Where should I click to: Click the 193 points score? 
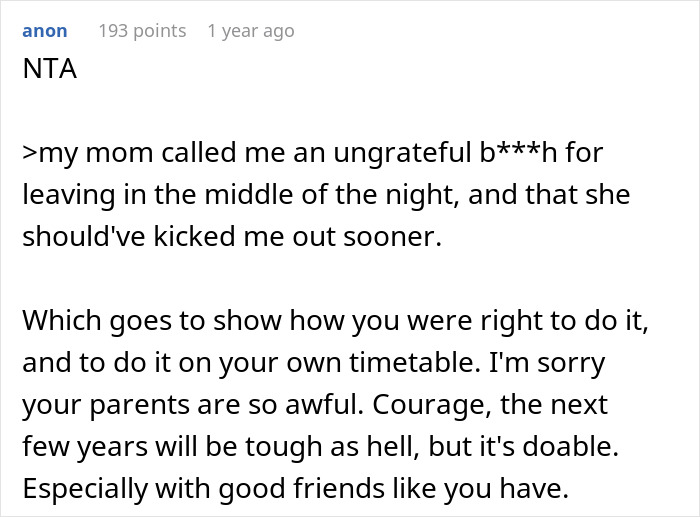point(142,31)
